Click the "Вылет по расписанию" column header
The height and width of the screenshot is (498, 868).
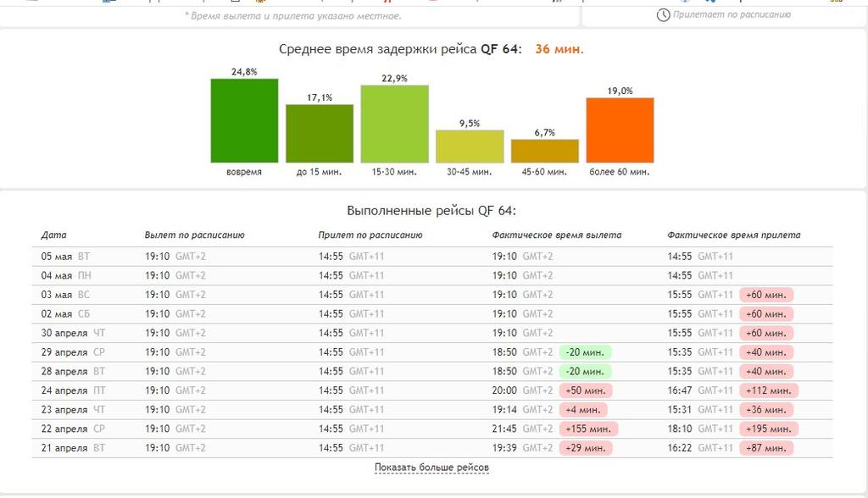pyautogui.click(x=194, y=235)
